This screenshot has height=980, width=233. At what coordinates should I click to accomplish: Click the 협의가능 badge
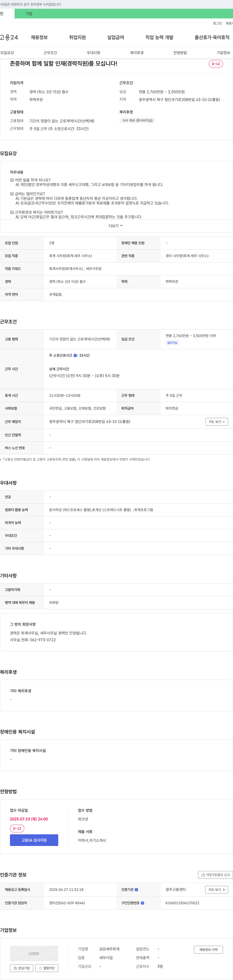[172, 343]
